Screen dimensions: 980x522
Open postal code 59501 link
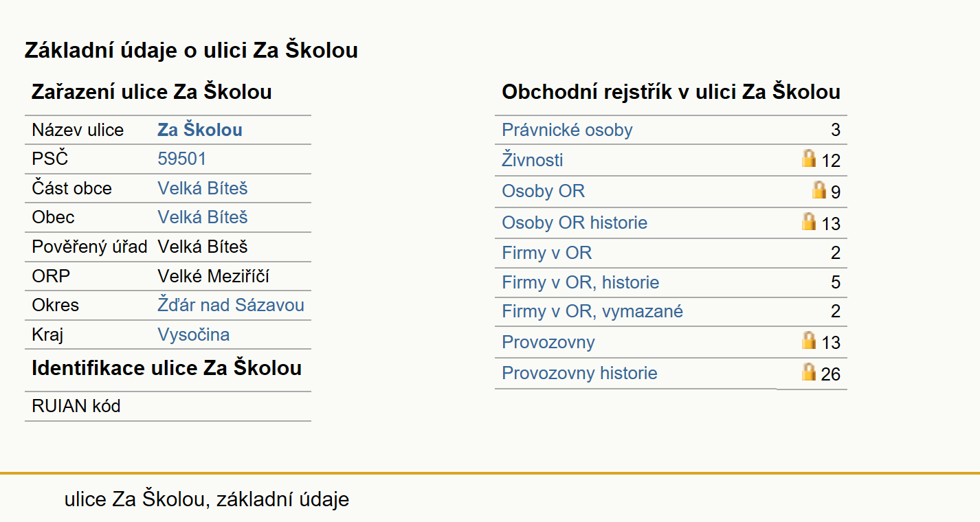[x=181, y=159]
